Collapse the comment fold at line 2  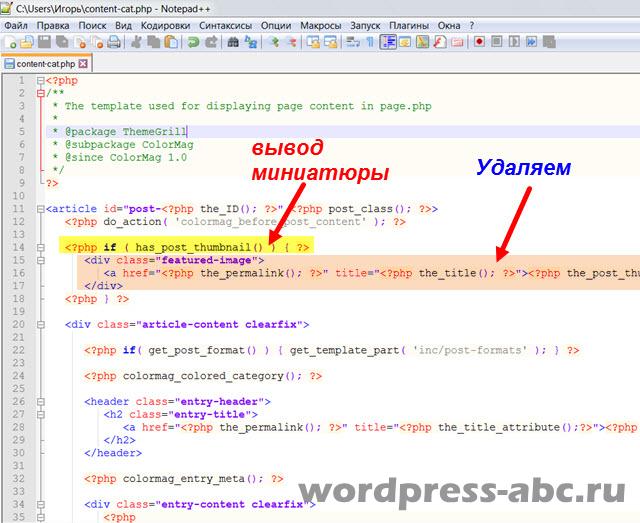click(x=40, y=93)
